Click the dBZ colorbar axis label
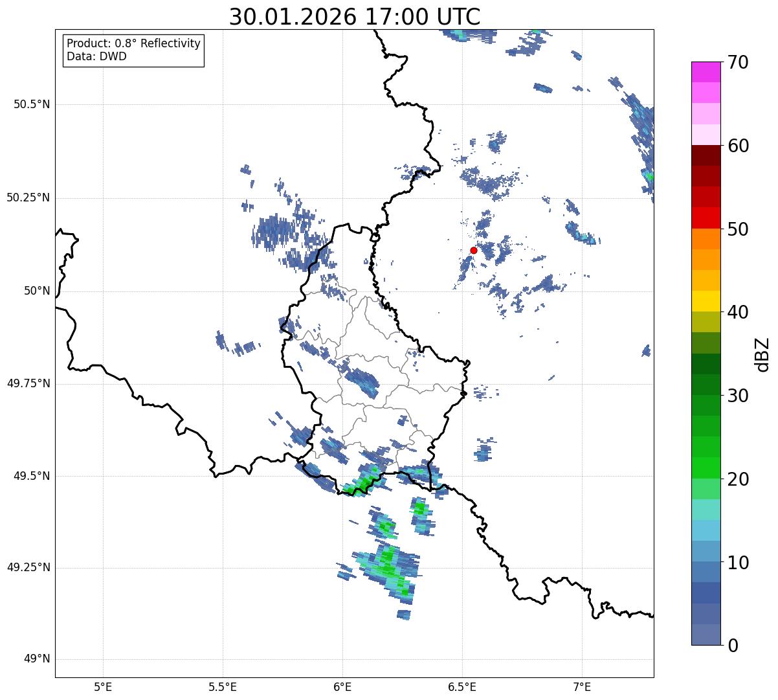Viewport: 778px width, 700px height. click(x=762, y=354)
